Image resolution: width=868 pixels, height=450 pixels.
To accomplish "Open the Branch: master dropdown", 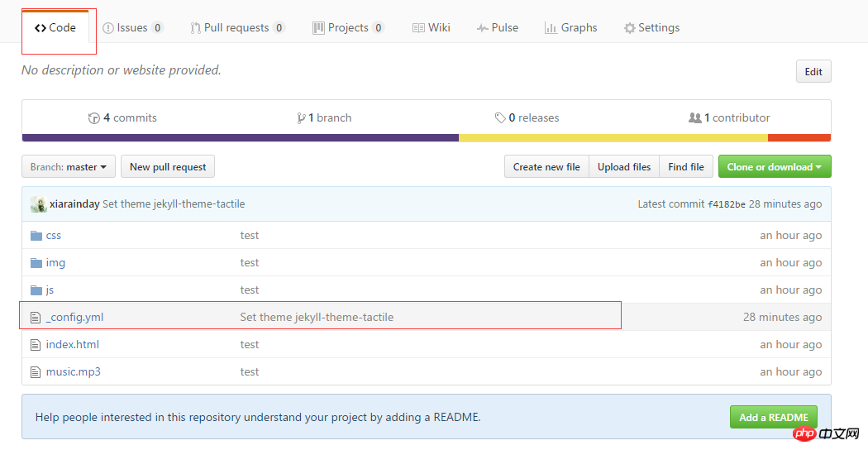I will pos(69,167).
